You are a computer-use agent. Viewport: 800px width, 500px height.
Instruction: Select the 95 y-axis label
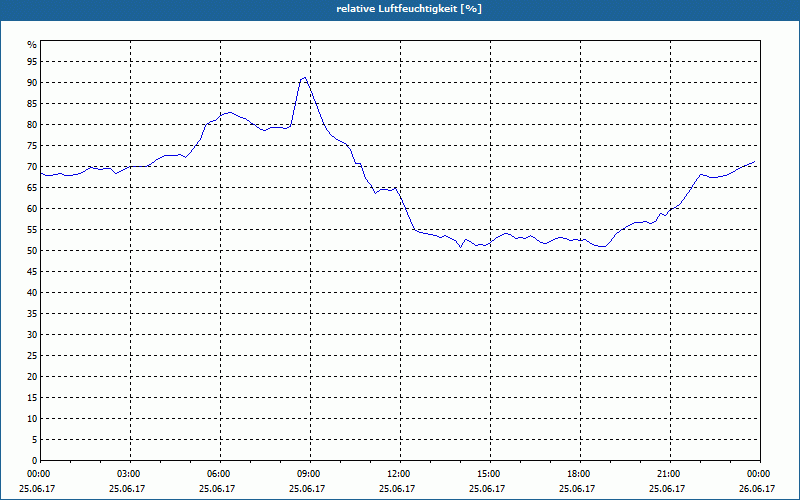(x=32, y=62)
